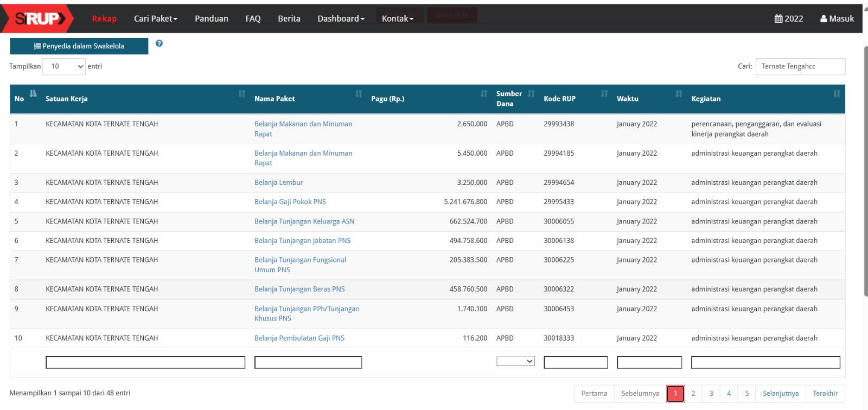Open the Tampilkan entries count dropdown
868x410 pixels.
(x=64, y=67)
